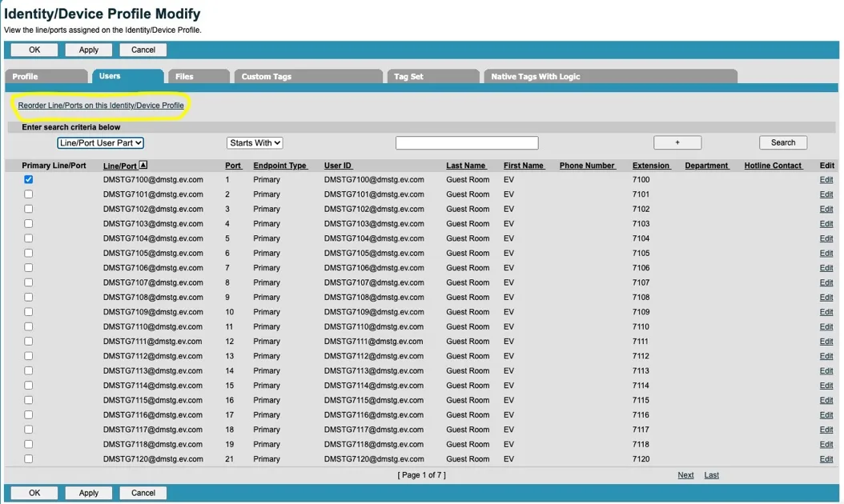Image resolution: width=844 pixels, height=504 pixels.
Task: Click the top Apply button
Action: [x=89, y=50]
